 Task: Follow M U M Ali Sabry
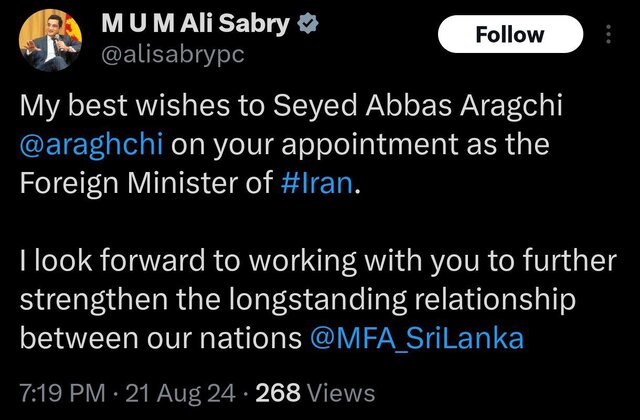pyautogui.click(x=510, y=34)
